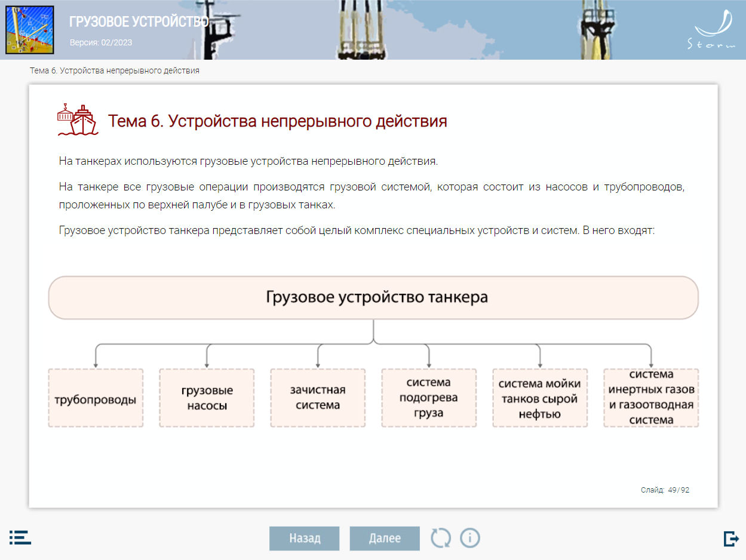Select the система мойки танков сырой нефтью box
The width and height of the screenshot is (746, 560).
click(540, 398)
